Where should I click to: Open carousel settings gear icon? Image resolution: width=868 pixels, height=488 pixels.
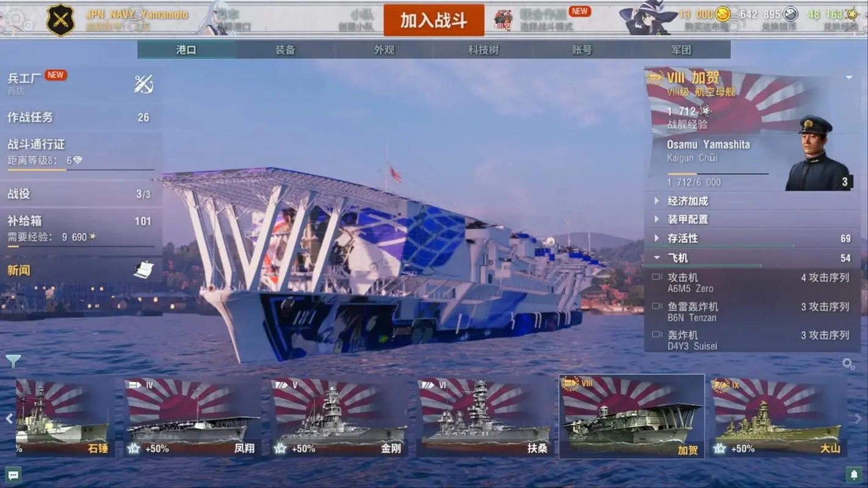pyautogui.click(x=848, y=364)
